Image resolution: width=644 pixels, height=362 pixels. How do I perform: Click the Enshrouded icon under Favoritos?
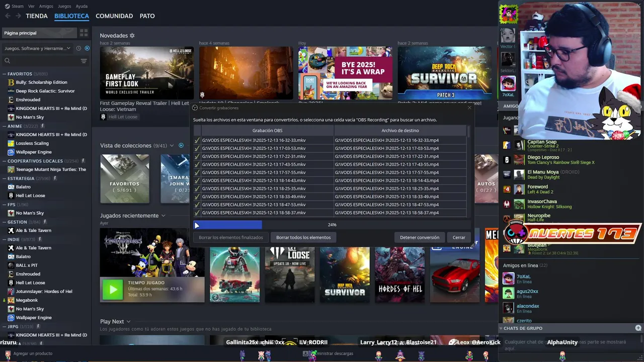pos(11,100)
